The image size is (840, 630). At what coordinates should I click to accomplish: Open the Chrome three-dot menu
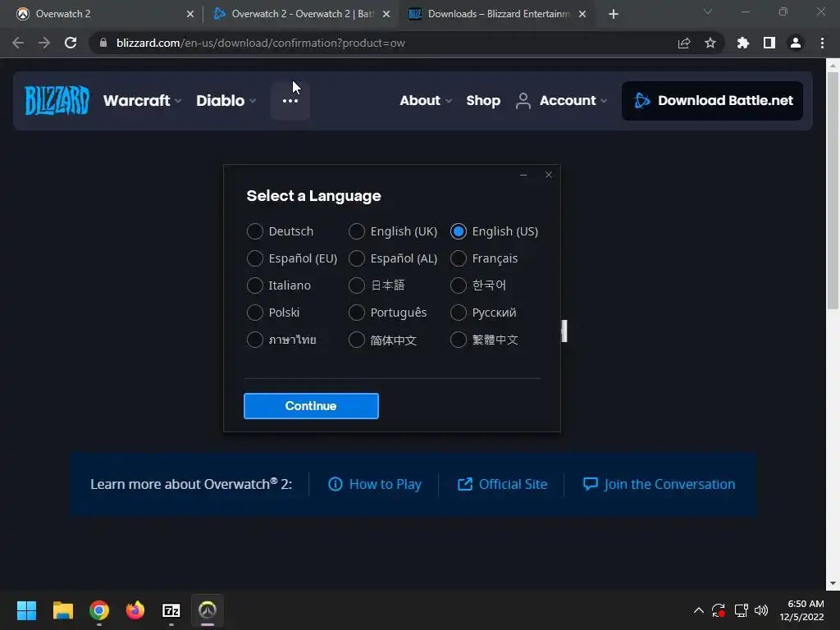point(822,43)
